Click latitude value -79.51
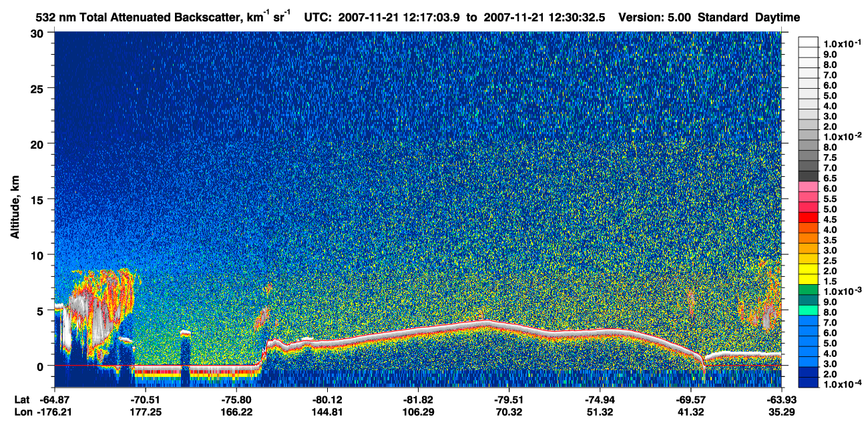The image size is (868, 445). [509, 400]
